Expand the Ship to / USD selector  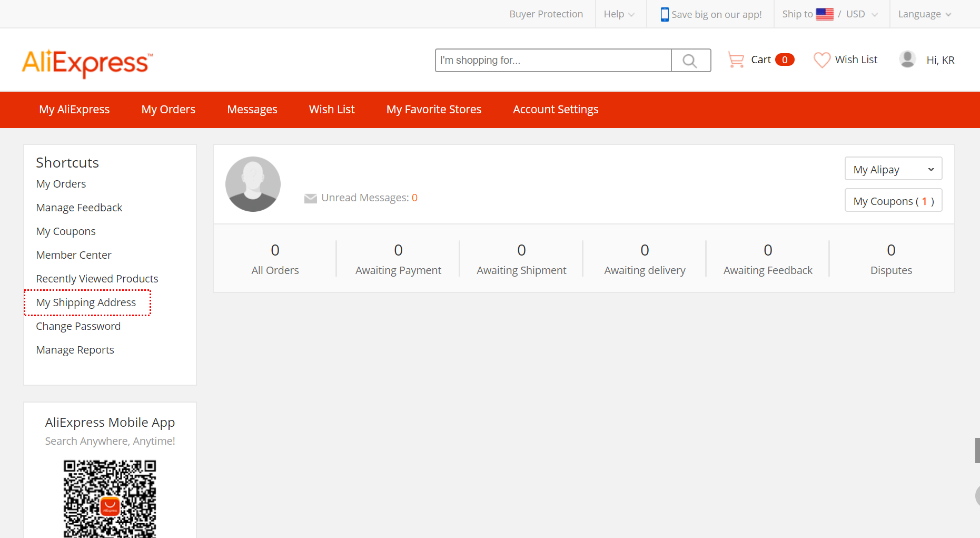tap(830, 14)
